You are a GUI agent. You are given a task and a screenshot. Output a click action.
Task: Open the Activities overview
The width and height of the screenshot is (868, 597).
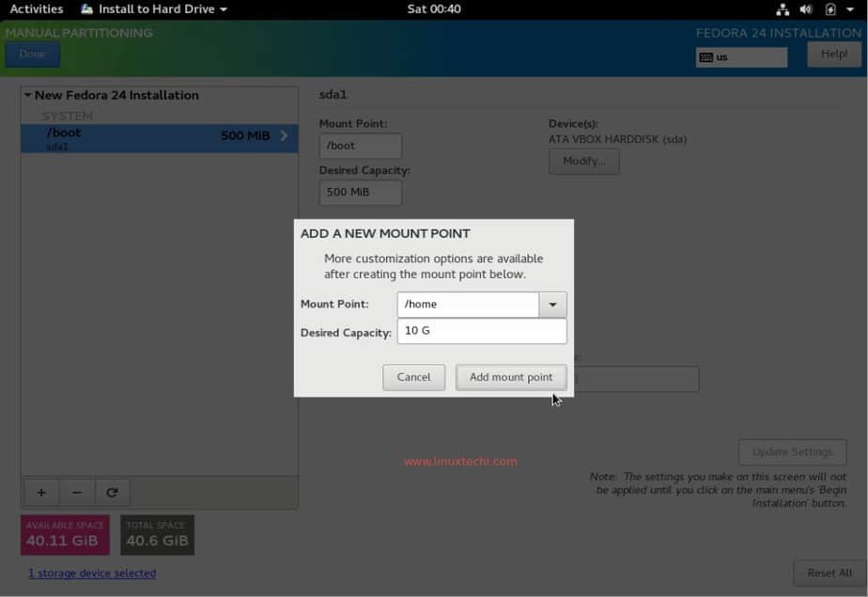37,8
